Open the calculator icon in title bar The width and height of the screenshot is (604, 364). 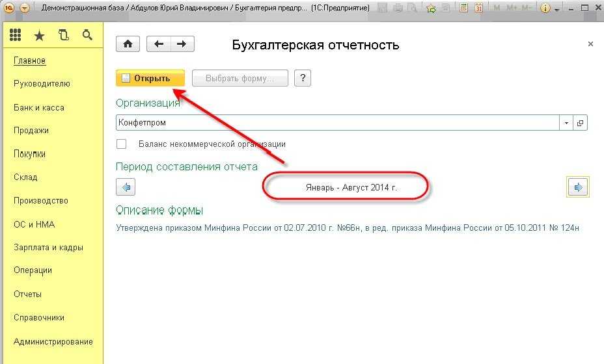point(463,8)
